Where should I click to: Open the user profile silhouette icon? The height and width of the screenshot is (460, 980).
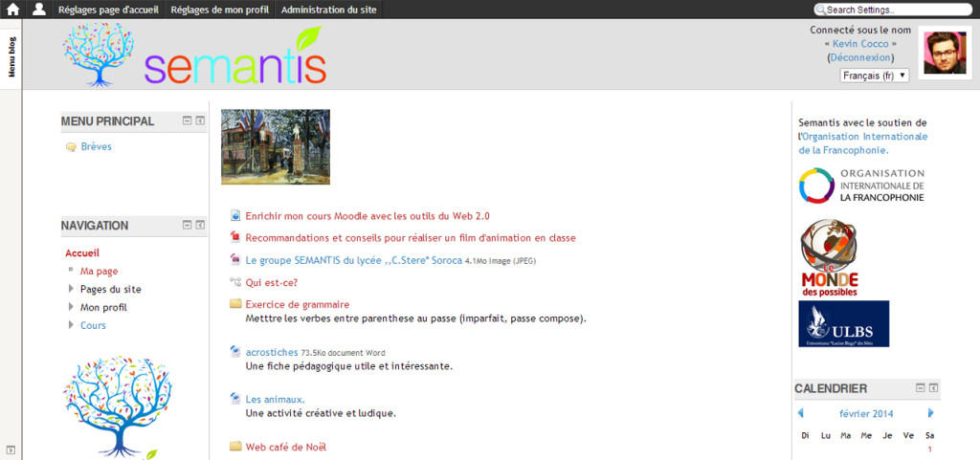38,10
